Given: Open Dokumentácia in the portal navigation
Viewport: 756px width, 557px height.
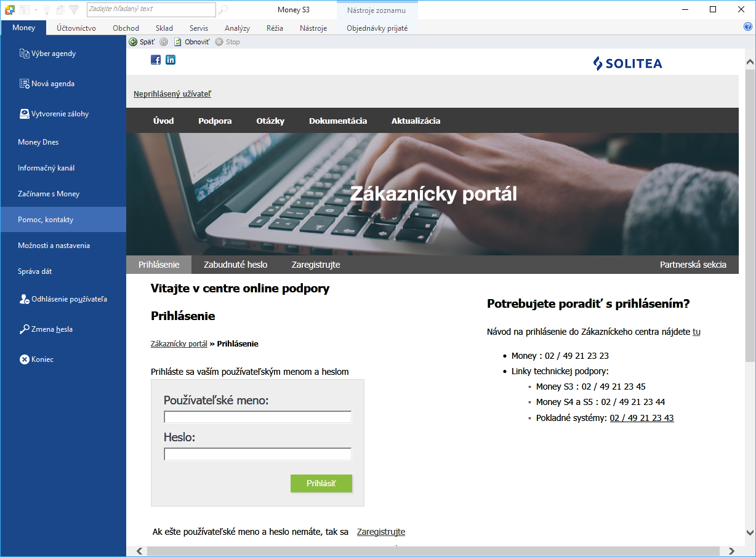Looking at the screenshot, I should pos(338,121).
